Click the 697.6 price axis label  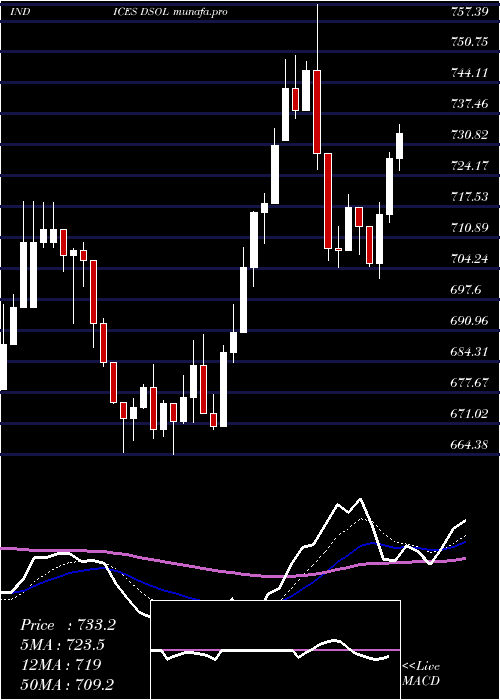[x=464, y=290]
